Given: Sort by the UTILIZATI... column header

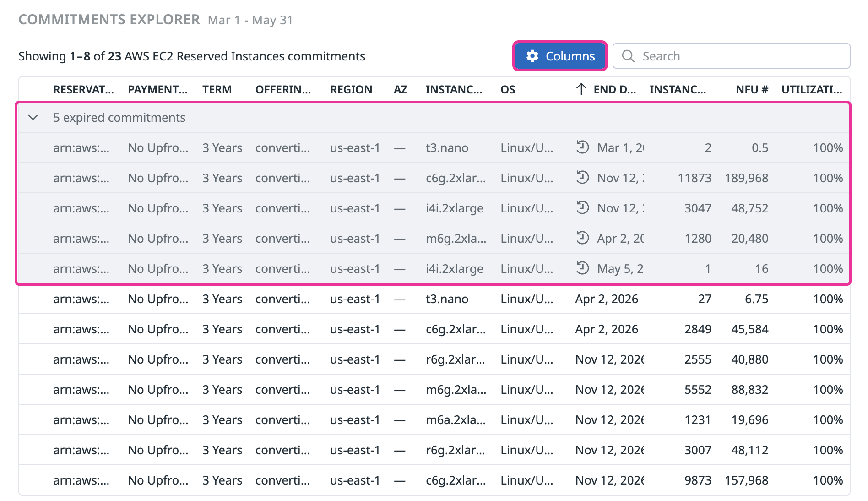Looking at the screenshot, I should [x=812, y=89].
